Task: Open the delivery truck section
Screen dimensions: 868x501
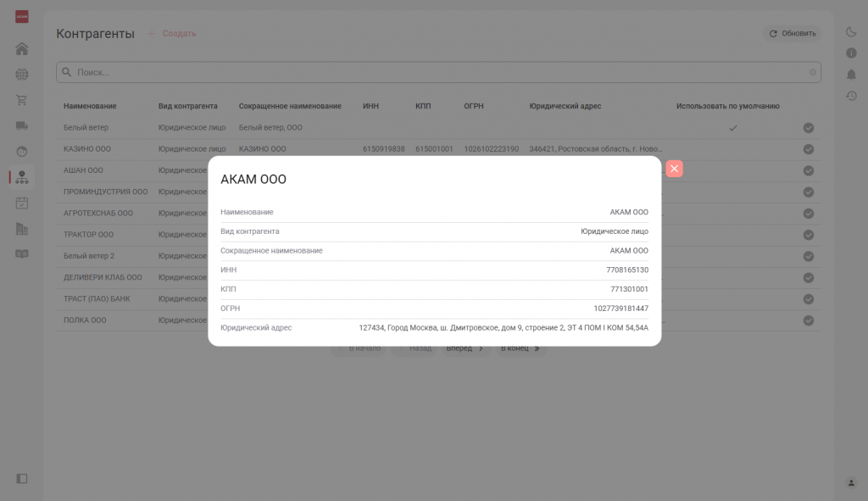Action: (21, 125)
